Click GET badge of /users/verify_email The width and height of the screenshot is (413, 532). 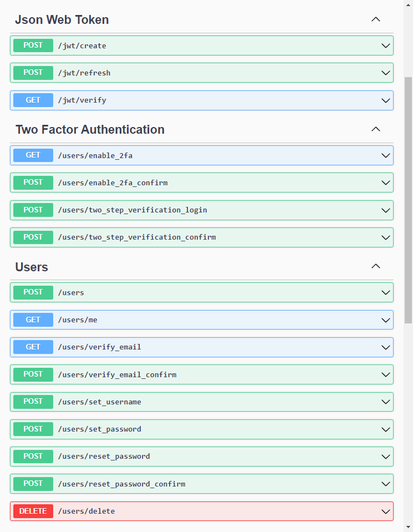click(x=33, y=347)
